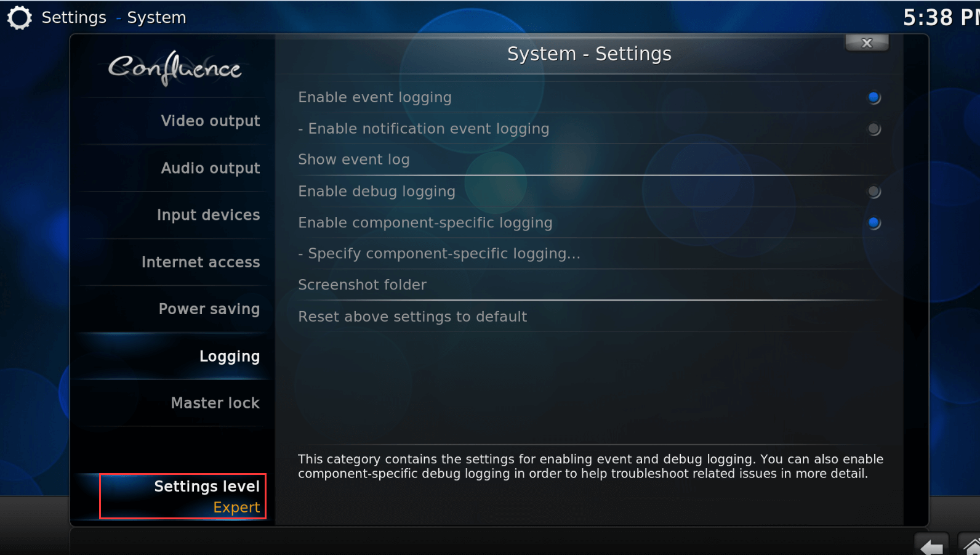The image size is (980, 555).
Task: Toggle Enable event logging radio
Action: pyautogui.click(x=874, y=97)
